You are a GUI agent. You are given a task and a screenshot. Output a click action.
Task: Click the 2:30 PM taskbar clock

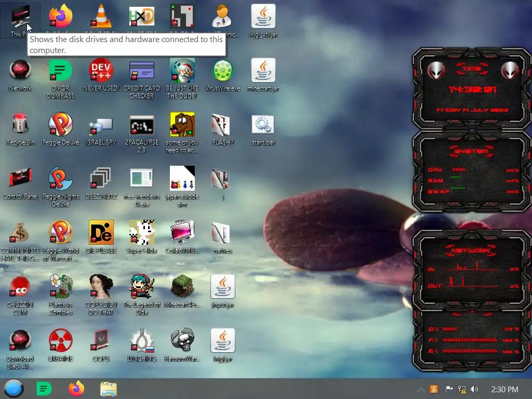505,390
